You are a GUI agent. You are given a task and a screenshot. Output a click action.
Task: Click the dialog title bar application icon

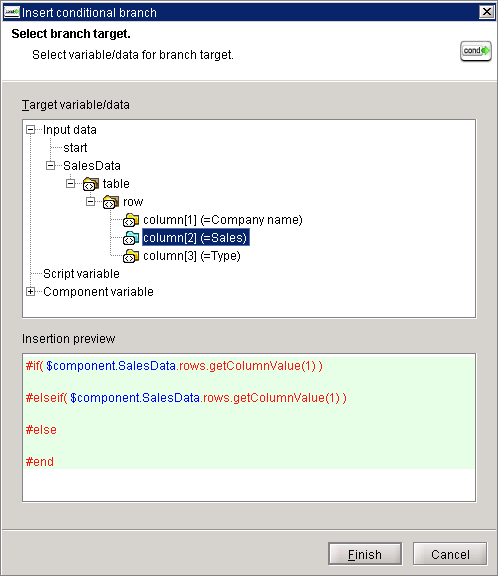click(x=12, y=12)
